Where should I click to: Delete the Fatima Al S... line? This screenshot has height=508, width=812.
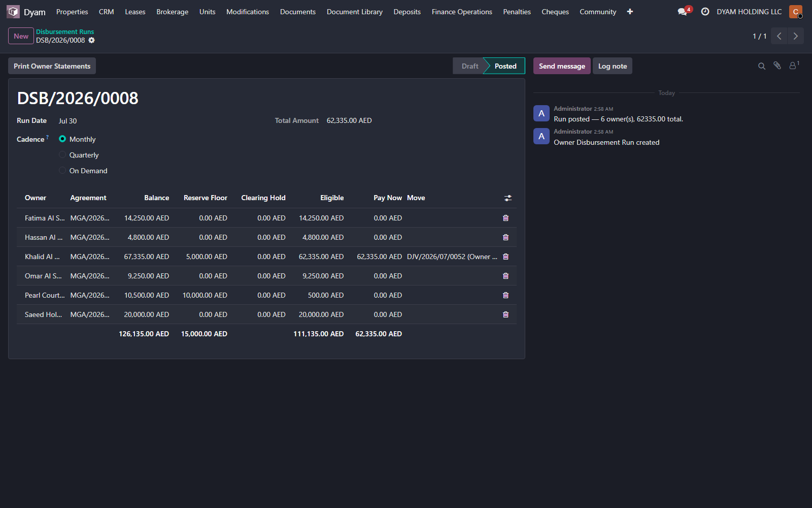pos(505,218)
